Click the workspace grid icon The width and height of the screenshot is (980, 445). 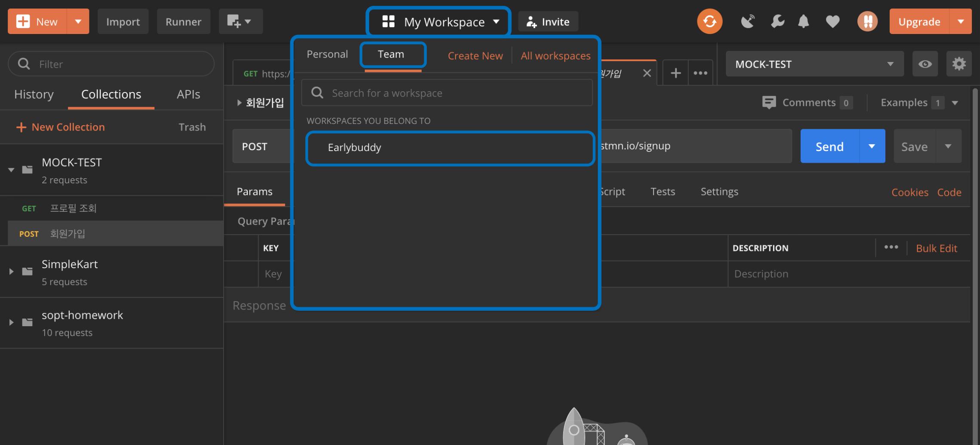[x=388, y=22]
